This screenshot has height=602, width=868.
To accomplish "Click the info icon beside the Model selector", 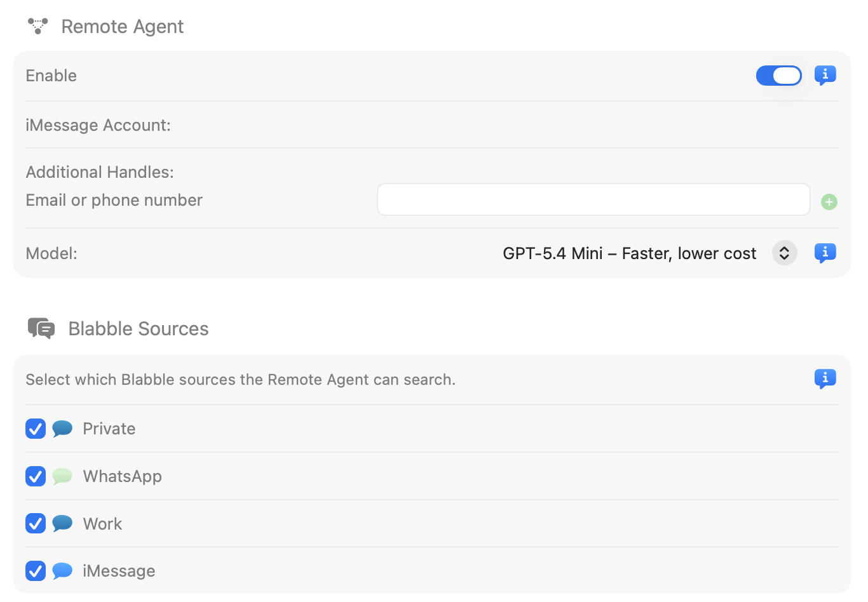I will pyautogui.click(x=825, y=253).
